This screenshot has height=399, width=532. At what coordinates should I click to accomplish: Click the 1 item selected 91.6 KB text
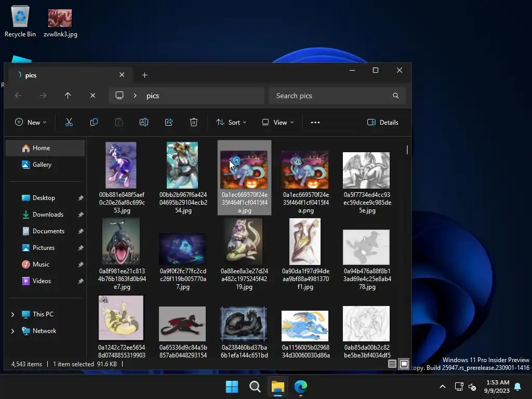point(85,364)
